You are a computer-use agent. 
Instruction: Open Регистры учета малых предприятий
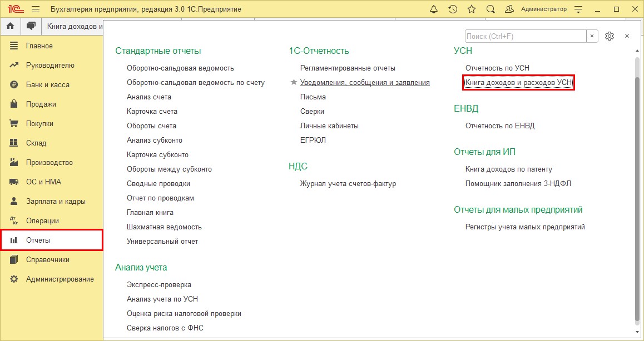click(x=526, y=227)
